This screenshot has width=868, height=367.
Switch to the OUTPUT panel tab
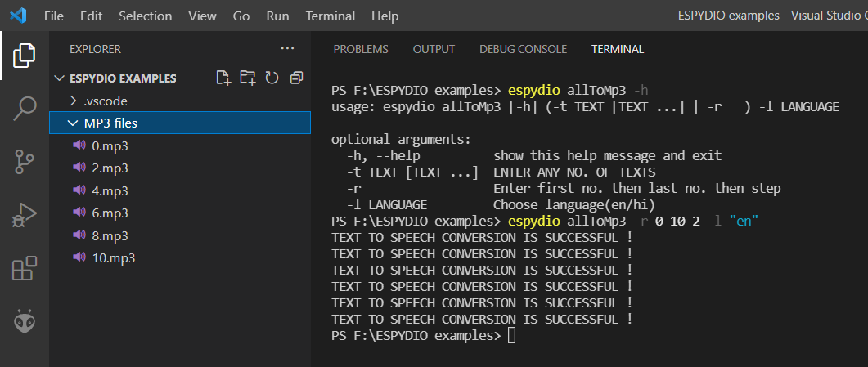[434, 49]
